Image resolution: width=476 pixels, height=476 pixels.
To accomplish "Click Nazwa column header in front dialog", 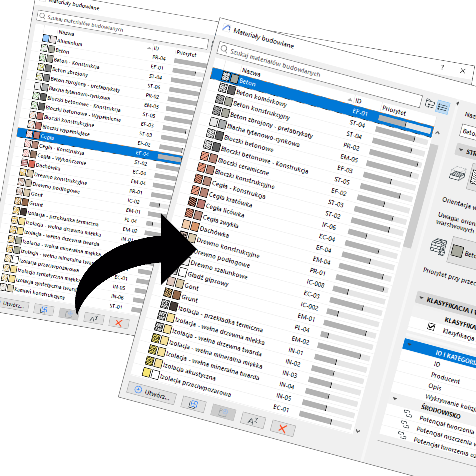I will pyautogui.click(x=251, y=72).
